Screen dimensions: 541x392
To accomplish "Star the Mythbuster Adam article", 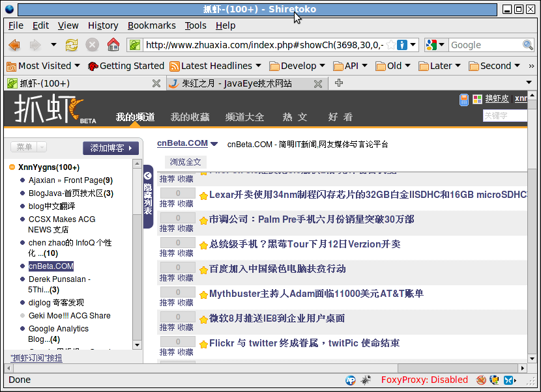I will (x=203, y=295).
